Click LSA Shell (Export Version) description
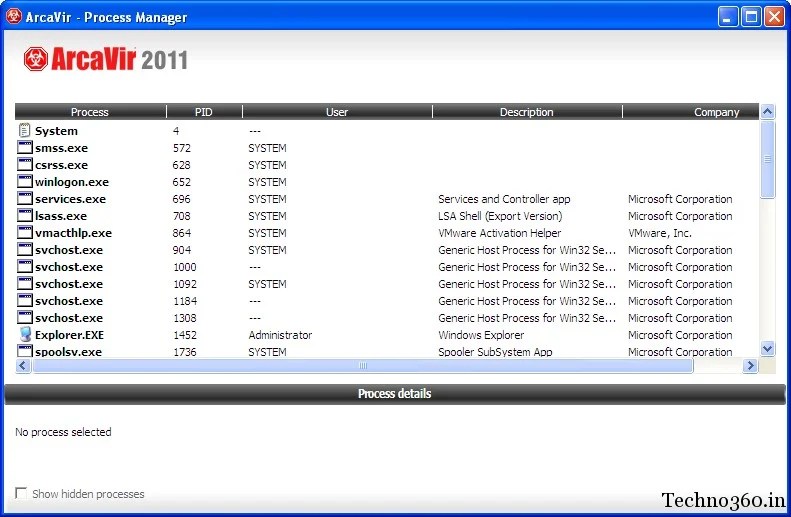Image resolution: width=791 pixels, height=517 pixels. coord(500,216)
